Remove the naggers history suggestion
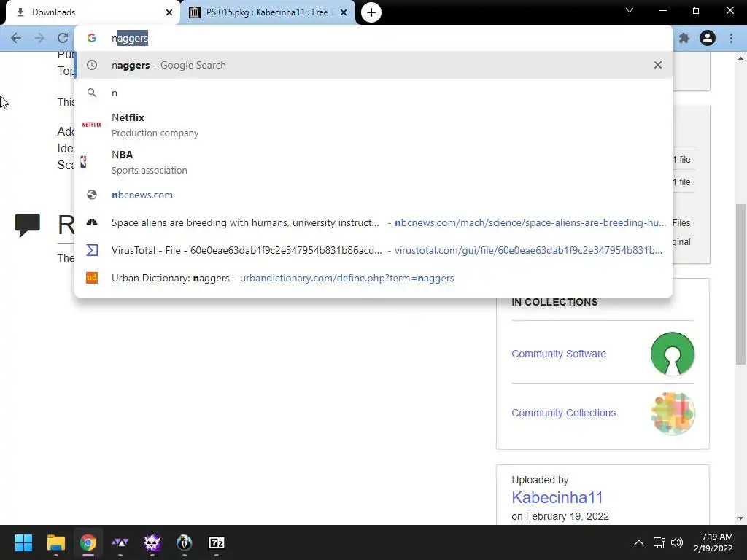The width and height of the screenshot is (747, 560). (658, 65)
